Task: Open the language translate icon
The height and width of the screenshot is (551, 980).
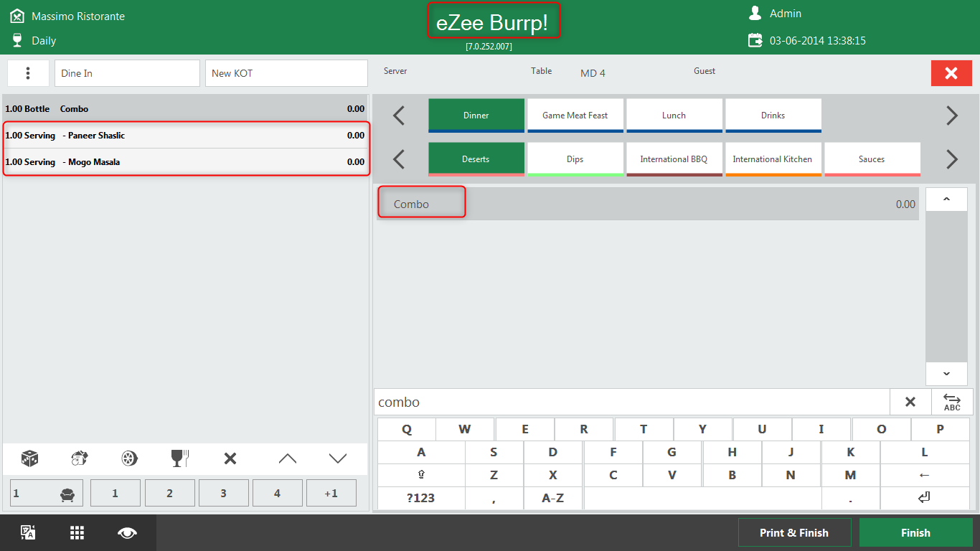Action: [28, 532]
